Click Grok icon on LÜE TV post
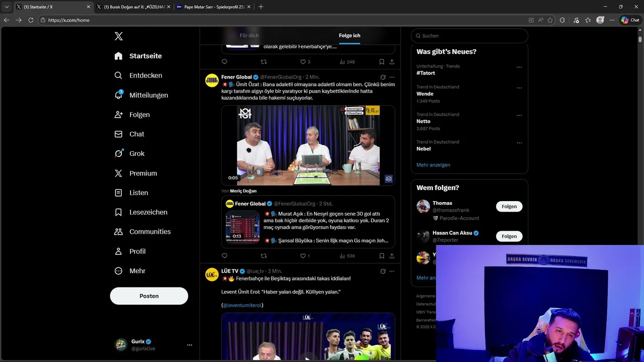The width and height of the screenshot is (644, 362). pos(383,271)
